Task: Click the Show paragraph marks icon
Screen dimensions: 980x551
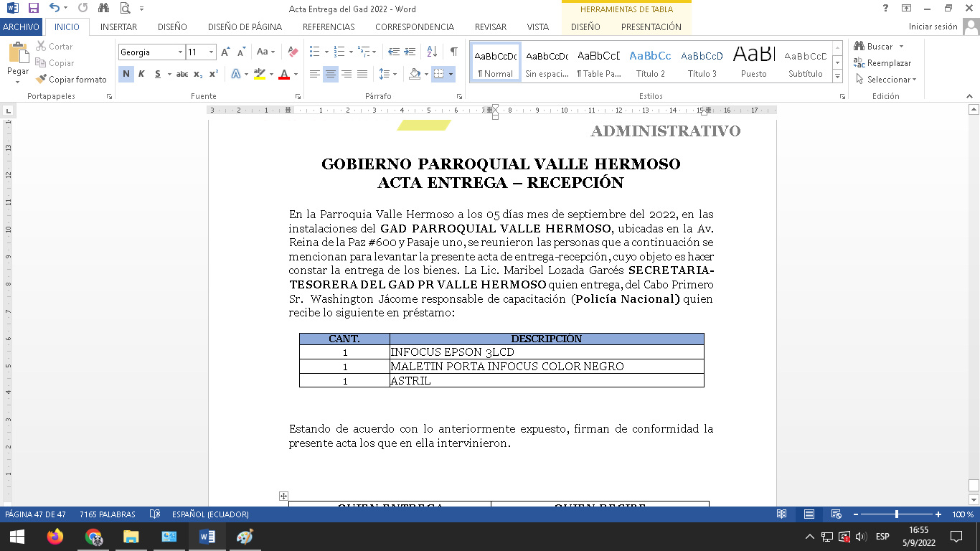Action: pyautogui.click(x=453, y=52)
